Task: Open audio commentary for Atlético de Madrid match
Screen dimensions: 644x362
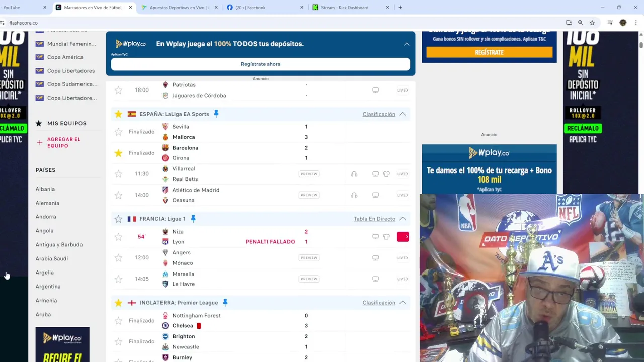Action: click(354, 195)
